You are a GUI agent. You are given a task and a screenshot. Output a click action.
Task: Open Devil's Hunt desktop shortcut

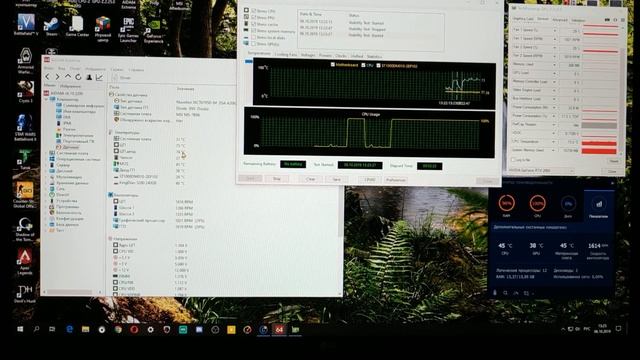pos(25,293)
